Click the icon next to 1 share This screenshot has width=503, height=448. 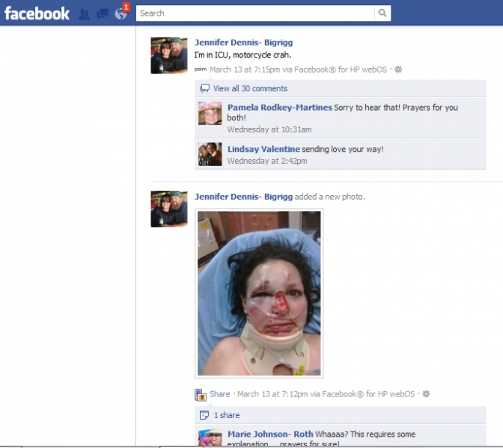(204, 415)
